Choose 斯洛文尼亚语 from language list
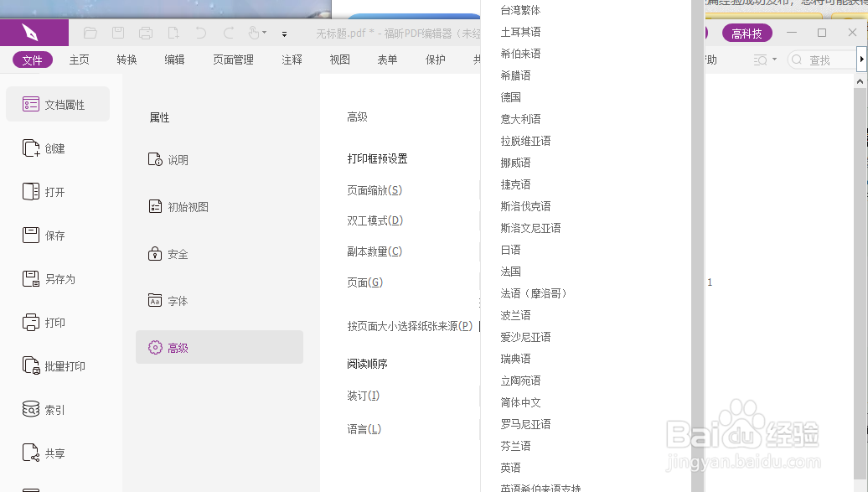This screenshot has width=868, height=492. click(x=530, y=228)
